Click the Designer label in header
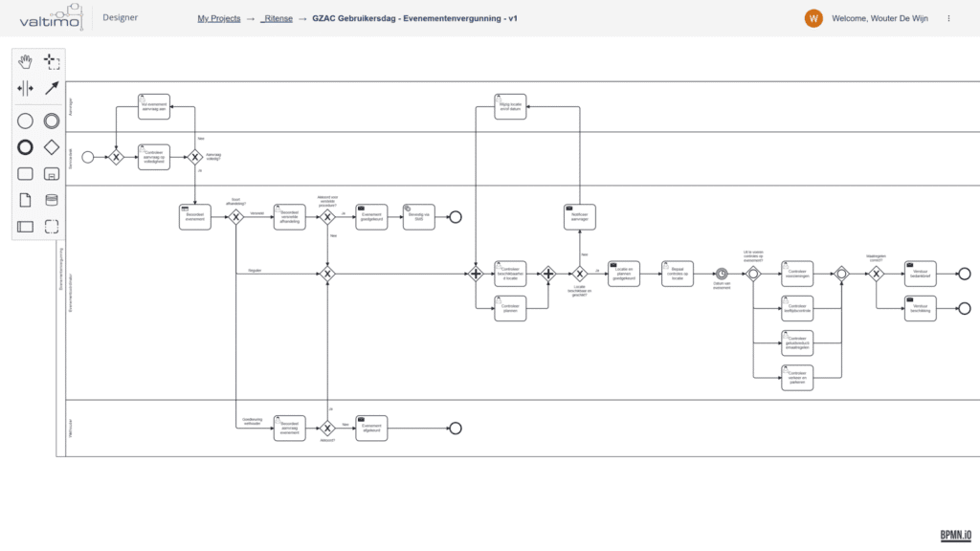The image size is (980, 551). click(x=120, y=17)
